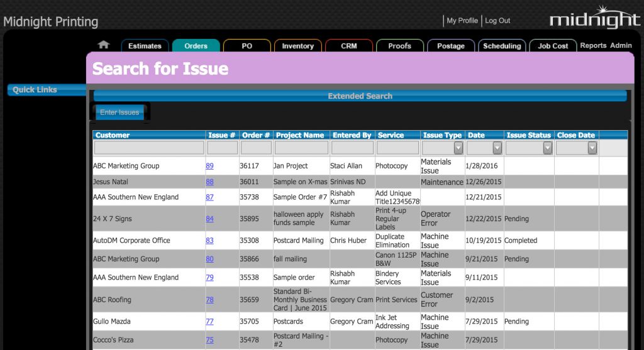The height and width of the screenshot is (350, 644).
Task: Click the Customer filter text field
Action: 149,148
